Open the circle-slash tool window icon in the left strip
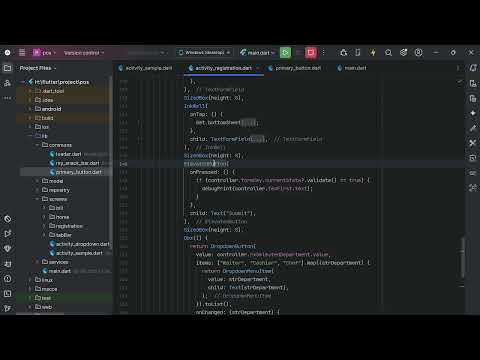480x360 pixels. [x=7, y=219]
